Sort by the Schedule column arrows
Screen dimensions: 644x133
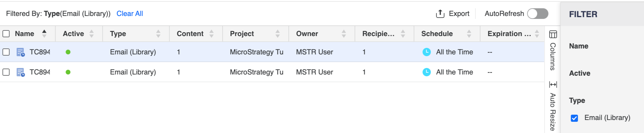pyautogui.click(x=469, y=34)
